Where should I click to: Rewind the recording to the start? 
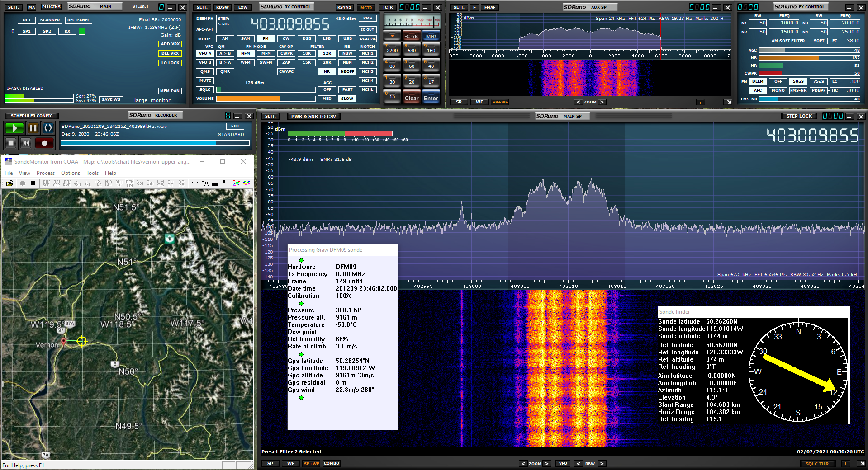coord(26,143)
